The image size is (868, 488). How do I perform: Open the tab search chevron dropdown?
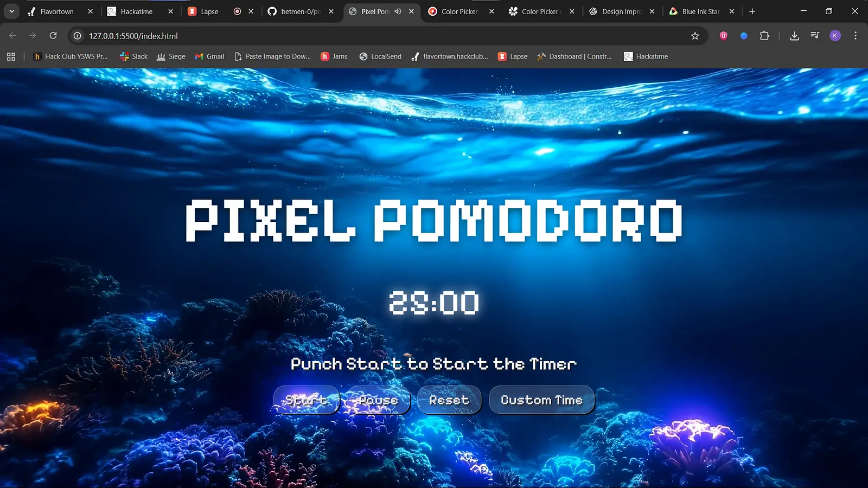11,11
